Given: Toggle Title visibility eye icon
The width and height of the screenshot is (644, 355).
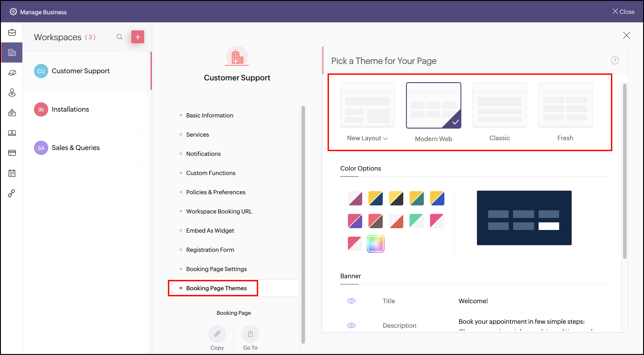Looking at the screenshot, I should (351, 301).
